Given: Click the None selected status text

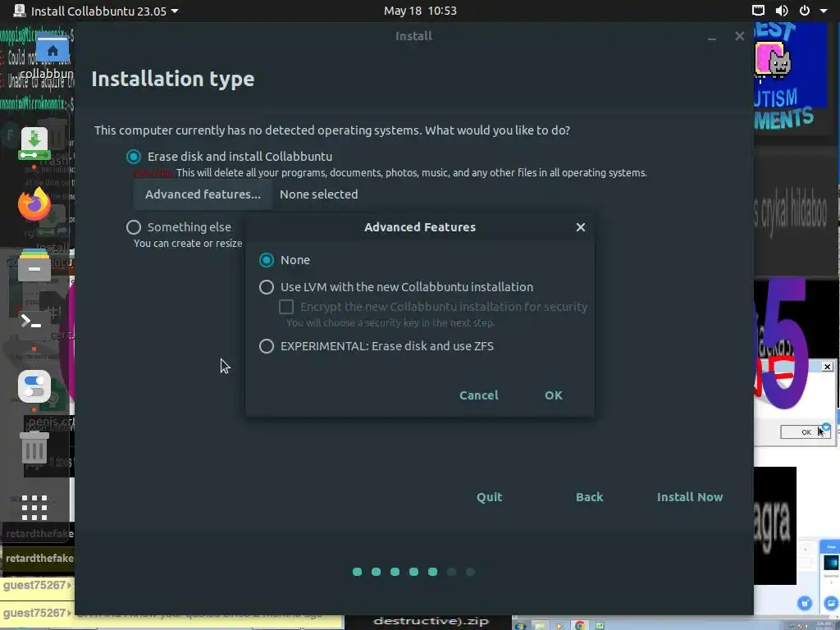Looking at the screenshot, I should [x=319, y=194].
